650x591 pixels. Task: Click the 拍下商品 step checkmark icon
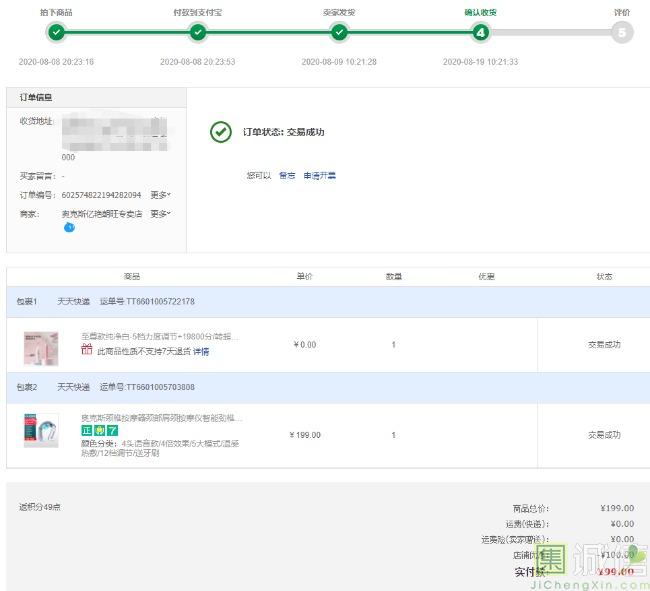click(56, 33)
